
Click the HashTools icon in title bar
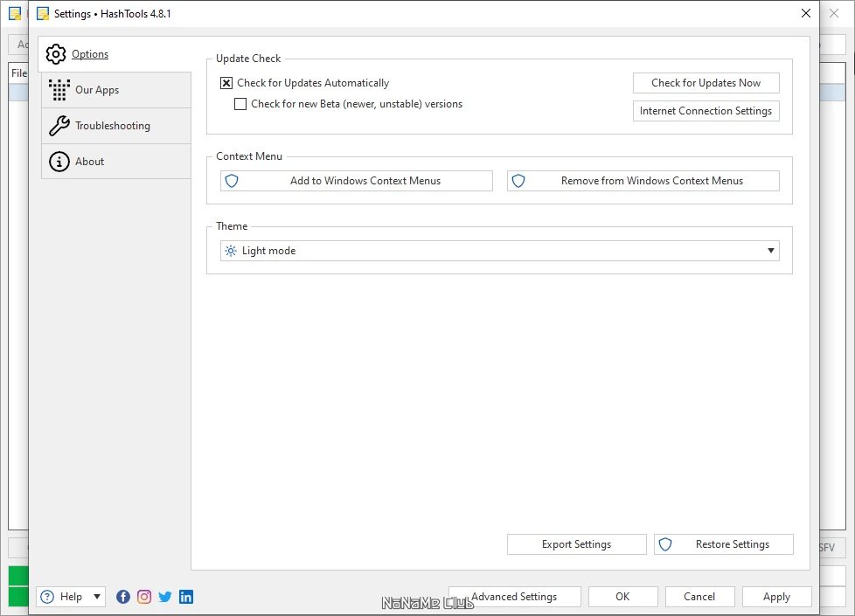coord(43,14)
